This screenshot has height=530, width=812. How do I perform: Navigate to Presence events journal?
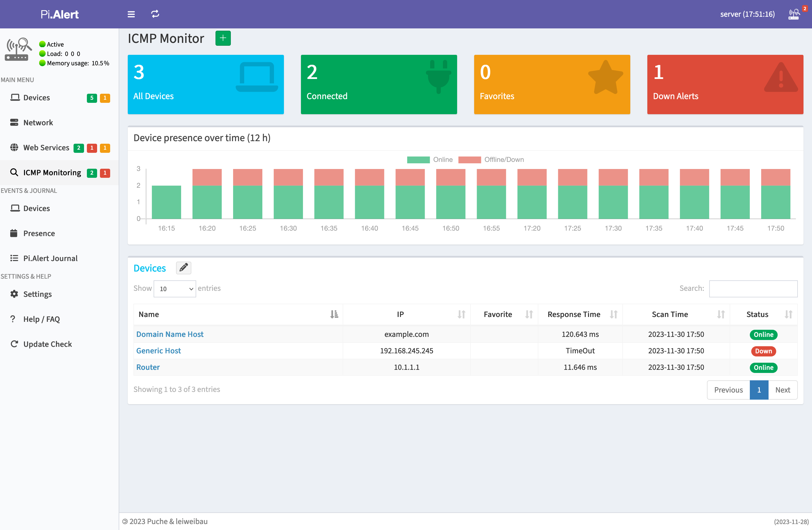click(x=38, y=233)
